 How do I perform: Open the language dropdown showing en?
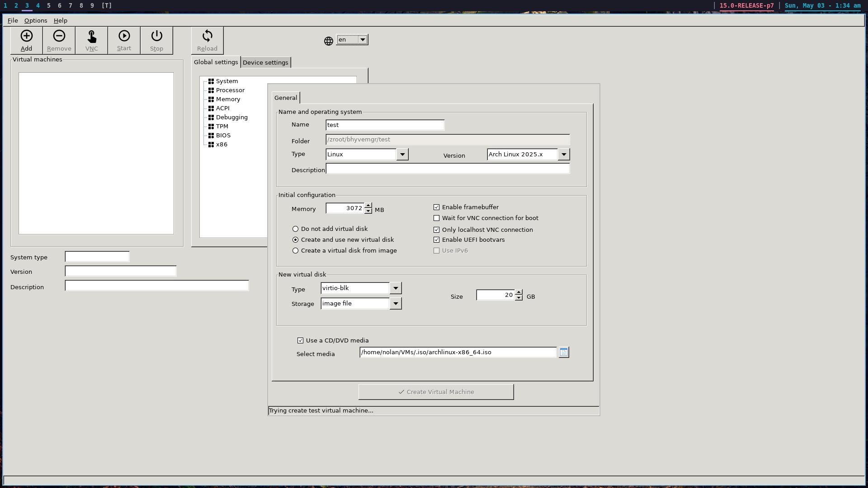pyautogui.click(x=352, y=40)
